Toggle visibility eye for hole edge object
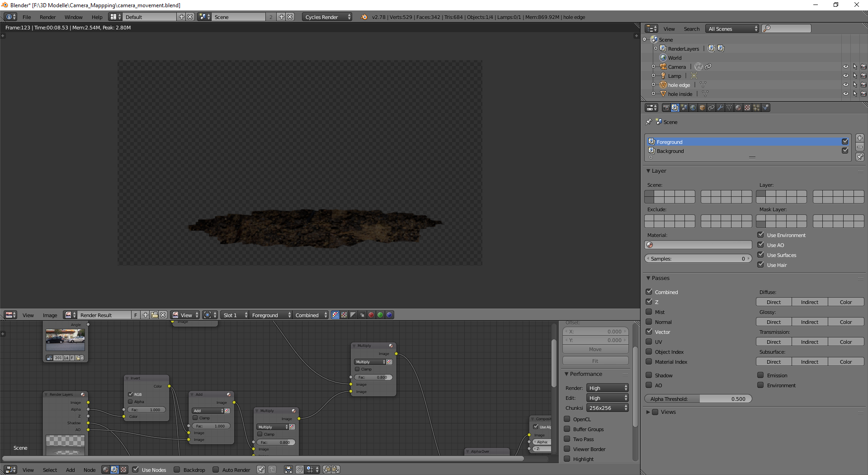Screen dimensions: 868x475 (845, 85)
